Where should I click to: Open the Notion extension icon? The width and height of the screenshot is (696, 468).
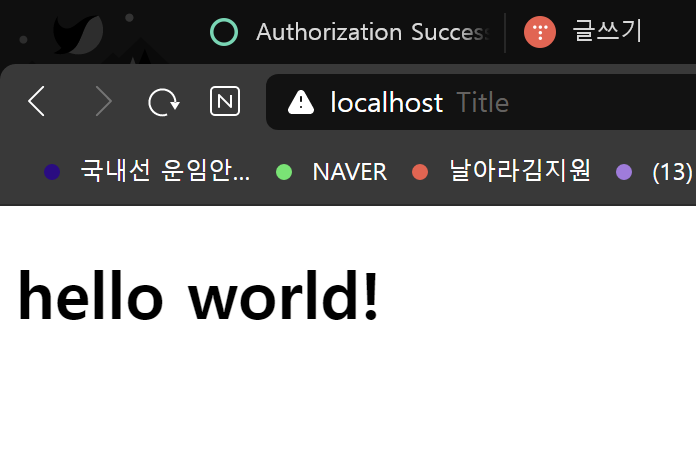coord(225,102)
